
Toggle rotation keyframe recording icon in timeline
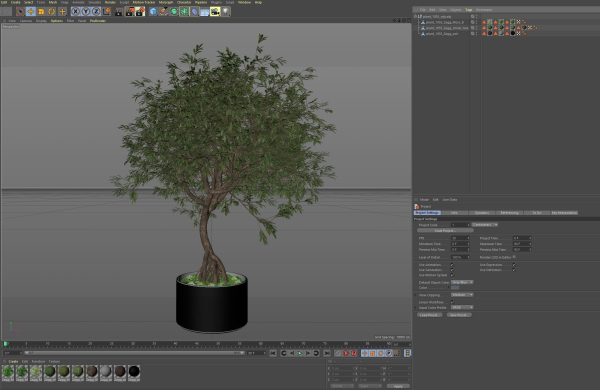tap(381, 353)
